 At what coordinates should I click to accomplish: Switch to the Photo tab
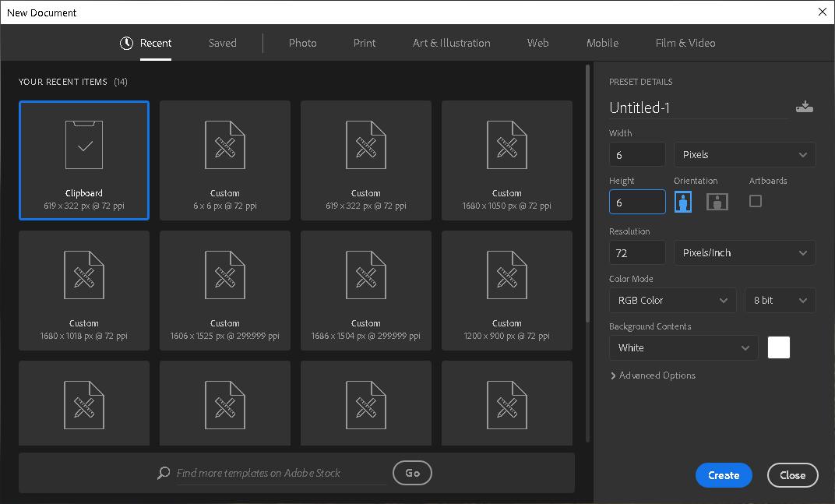pyautogui.click(x=302, y=43)
